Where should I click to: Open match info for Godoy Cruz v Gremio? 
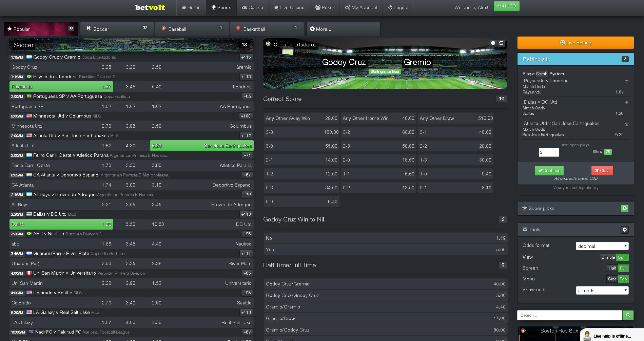coord(493,43)
